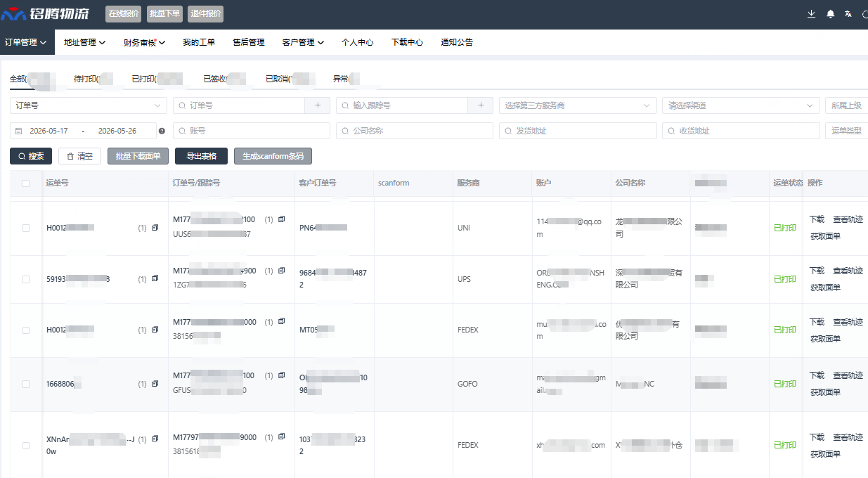This screenshot has width=868, height=478.
Task: Click the 搜索 button
Action: tap(31, 156)
